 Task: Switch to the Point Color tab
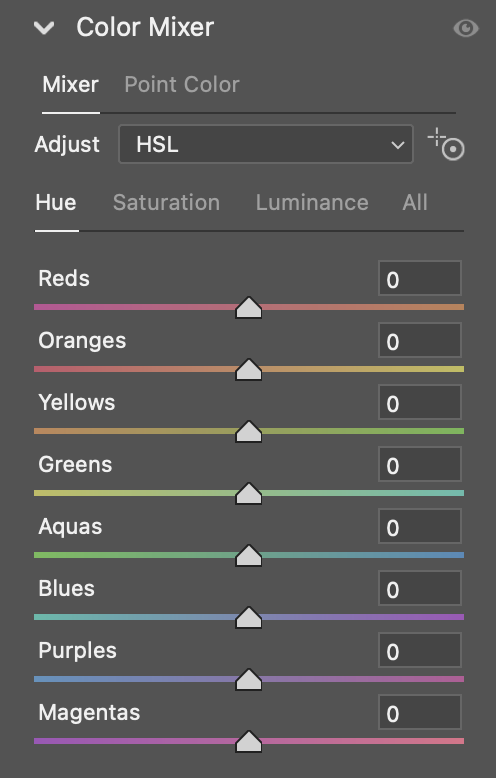click(x=182, y=84)
